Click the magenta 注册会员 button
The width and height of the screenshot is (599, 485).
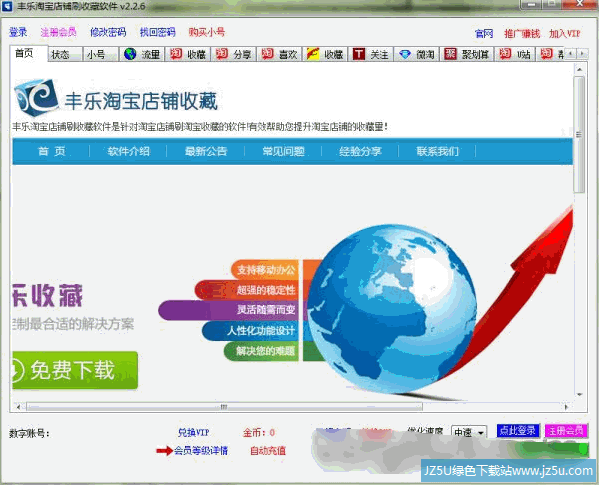pos(566,430)
